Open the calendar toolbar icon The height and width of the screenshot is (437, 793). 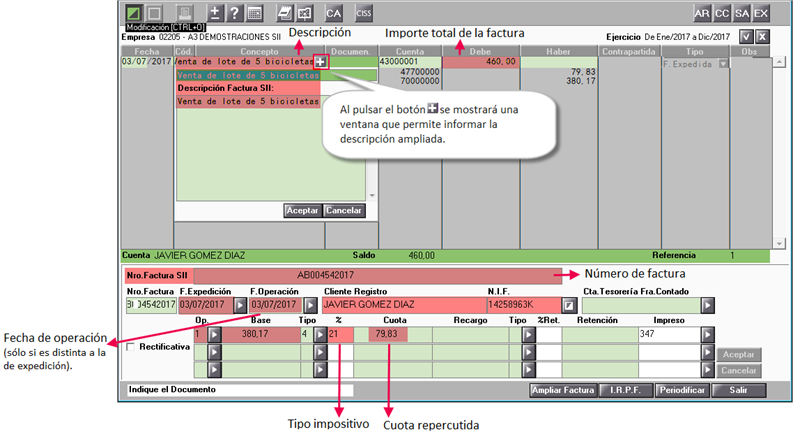(255, 13)
